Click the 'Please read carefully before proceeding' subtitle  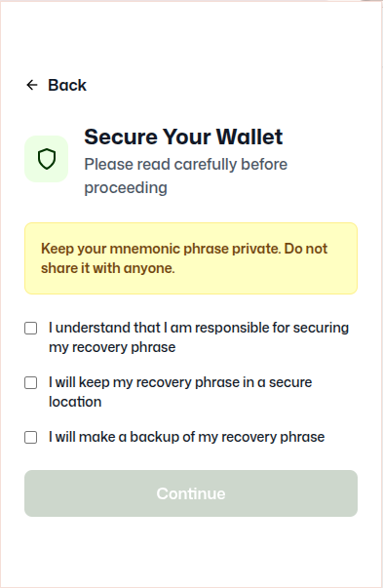(x=186, y=176)
